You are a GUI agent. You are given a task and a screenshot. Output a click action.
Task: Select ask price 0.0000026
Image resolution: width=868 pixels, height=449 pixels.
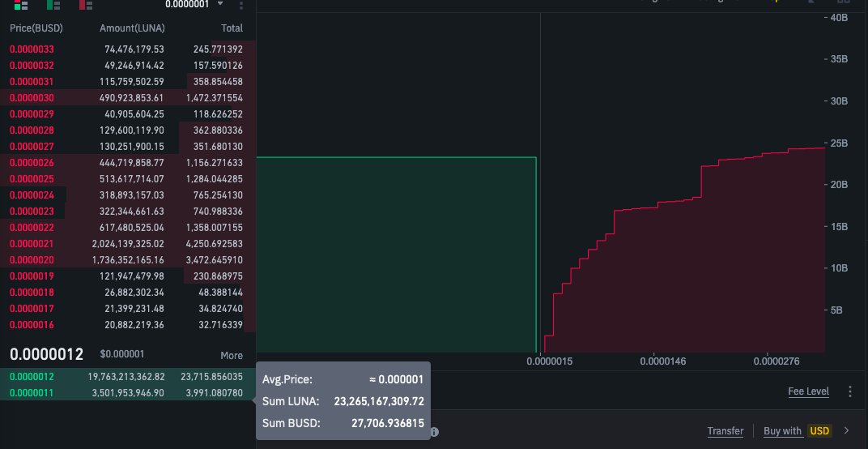pyautogui.click(x=32, y=162)
